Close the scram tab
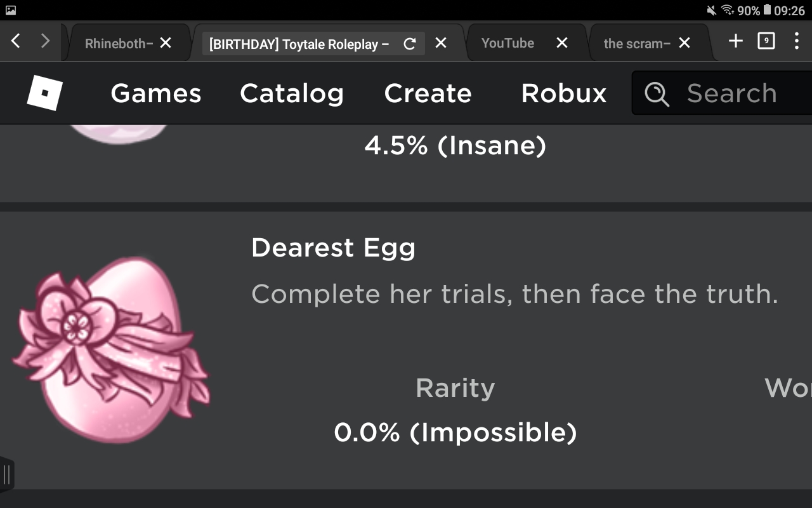 (x=684, y=43)
